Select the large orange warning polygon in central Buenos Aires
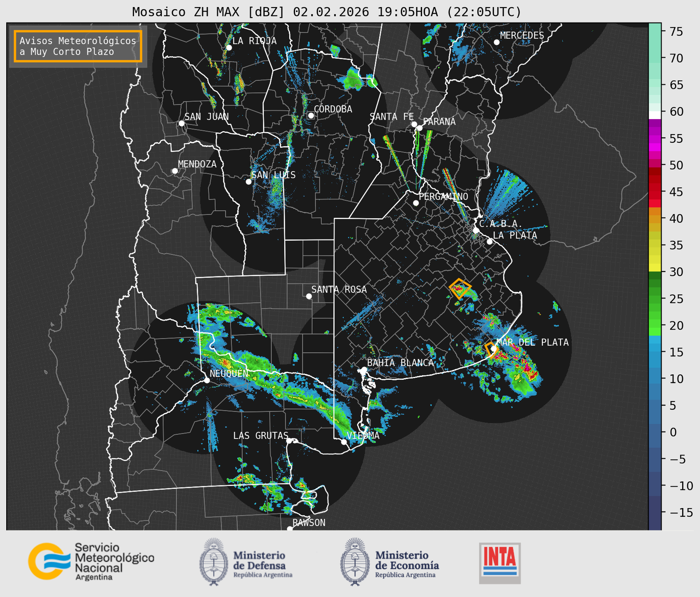This screenshot has width=700, height=597. (460, 288)
